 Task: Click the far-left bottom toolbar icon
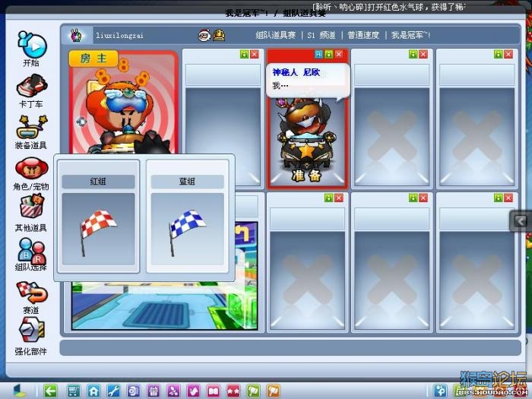pos(19,391)
